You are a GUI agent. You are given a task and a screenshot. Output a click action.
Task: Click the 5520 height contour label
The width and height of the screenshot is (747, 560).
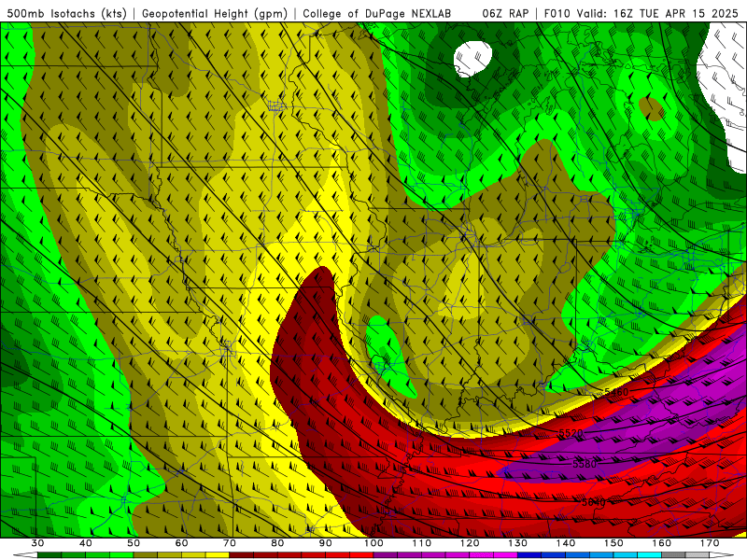click(571, 433)
